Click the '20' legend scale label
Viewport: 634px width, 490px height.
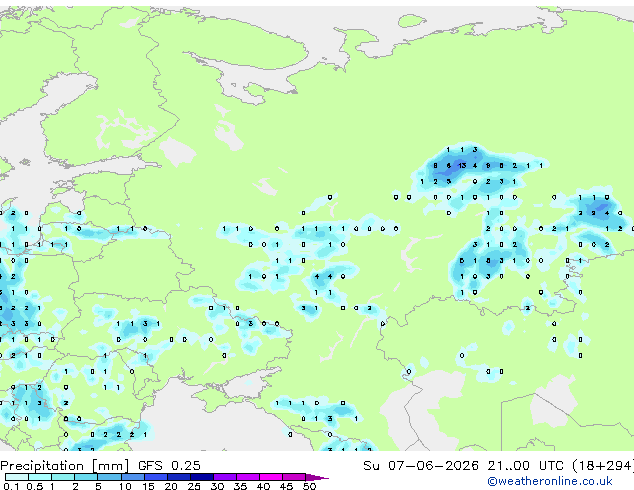coord(171,486)
